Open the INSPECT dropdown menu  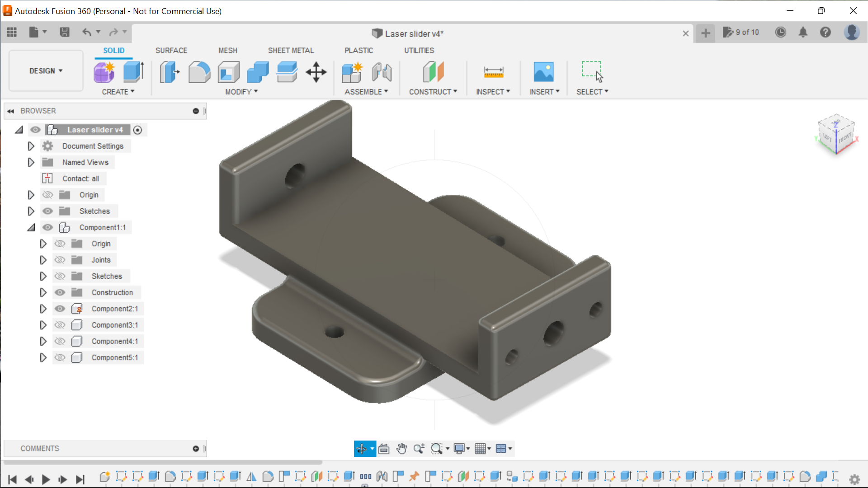point(493,92)
